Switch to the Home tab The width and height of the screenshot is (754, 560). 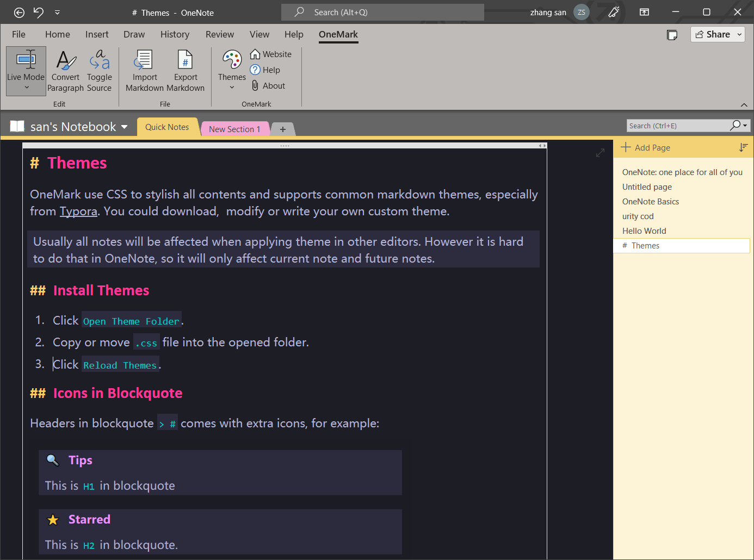58,34
